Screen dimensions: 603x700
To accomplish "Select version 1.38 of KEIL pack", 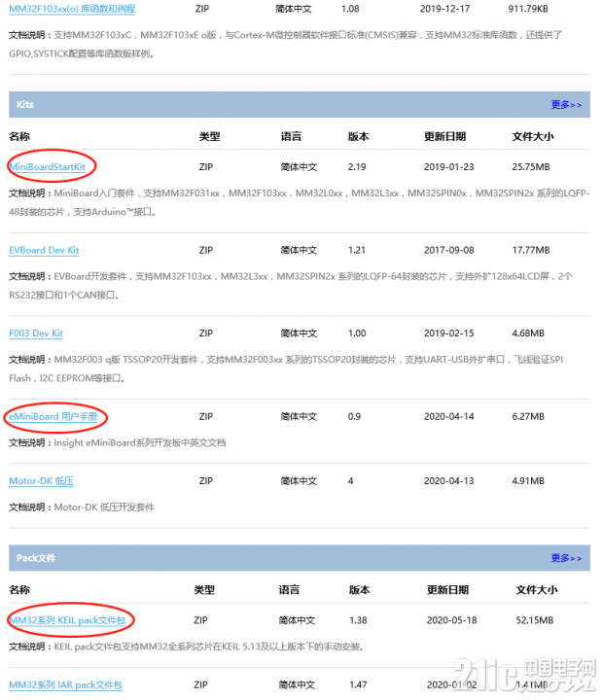I will [x=358, y=620].
